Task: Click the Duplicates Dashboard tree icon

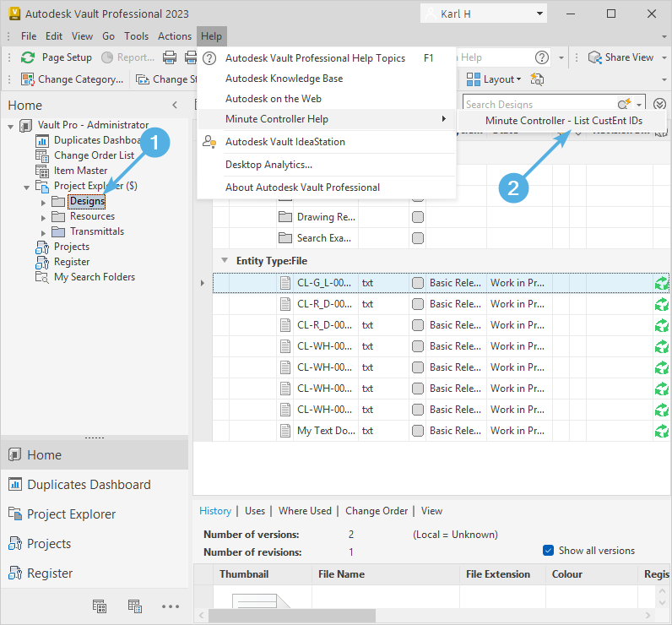Action: click(x=42, y=140)
